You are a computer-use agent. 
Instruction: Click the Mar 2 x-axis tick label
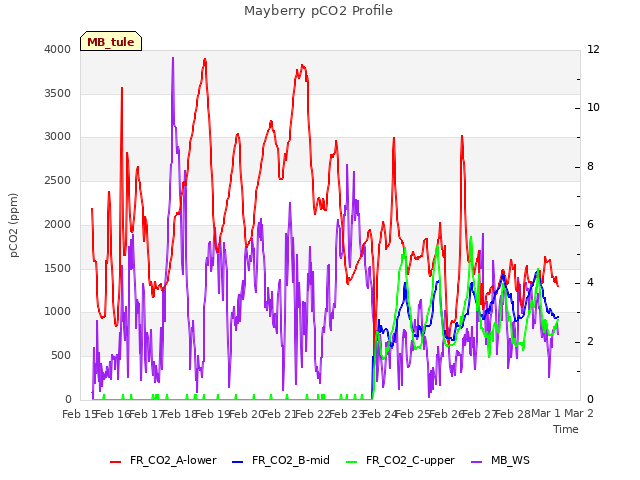(x=579, y=413)
